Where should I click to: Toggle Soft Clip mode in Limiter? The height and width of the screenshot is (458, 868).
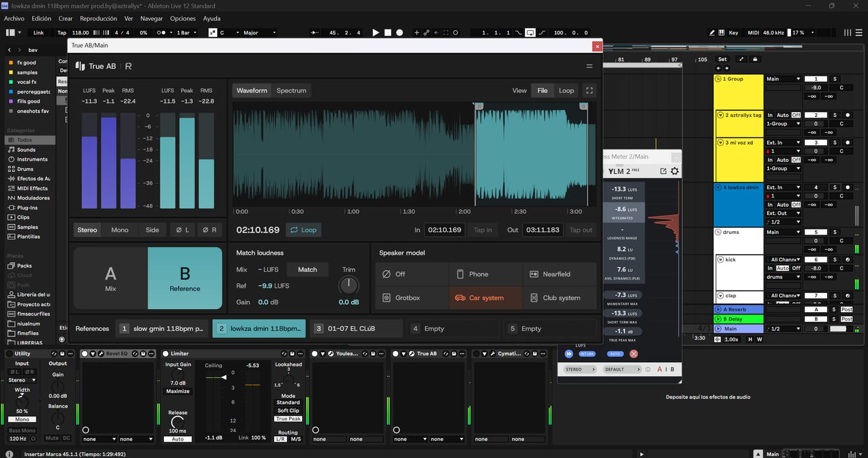pos(288,410)
